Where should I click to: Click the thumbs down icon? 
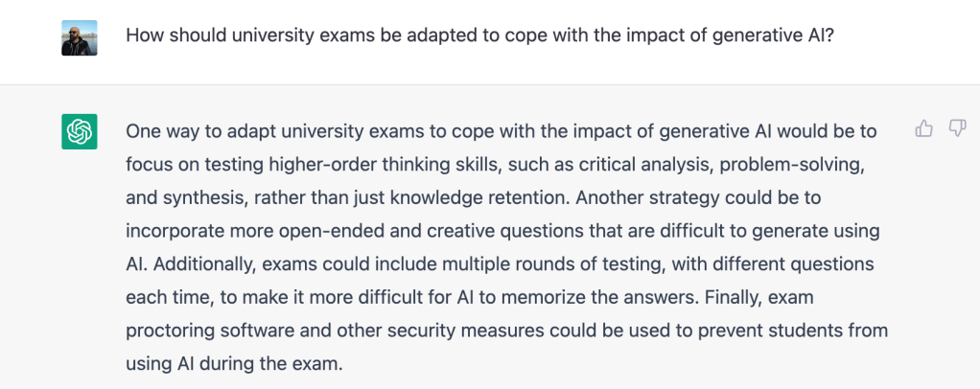[957, 128]
